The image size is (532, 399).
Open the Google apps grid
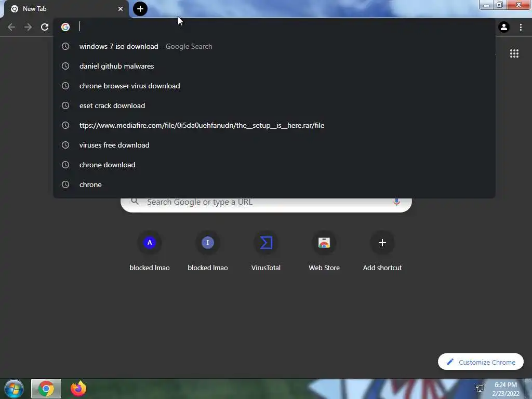click(514, 54)
